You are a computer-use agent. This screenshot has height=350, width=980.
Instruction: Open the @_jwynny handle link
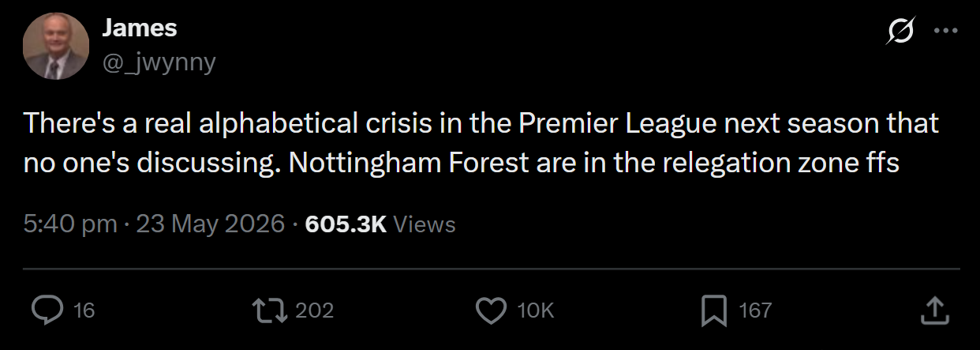tap(159, 62)
